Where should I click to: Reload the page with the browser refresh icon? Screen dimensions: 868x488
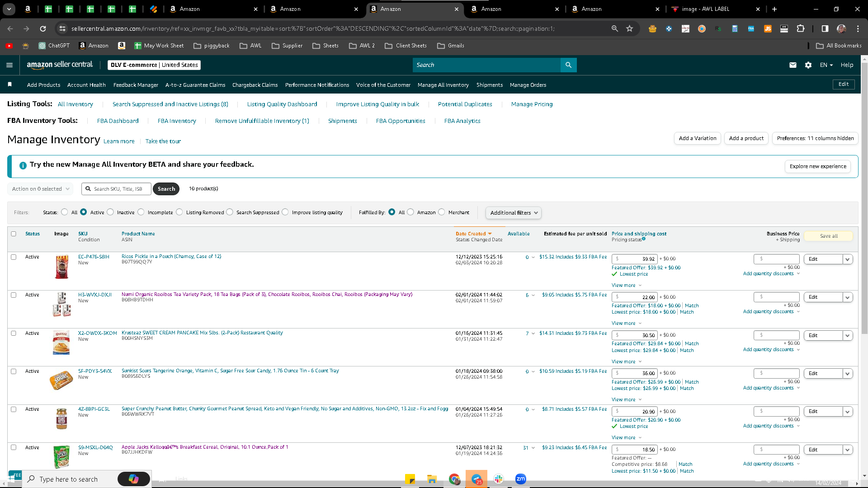click(43, 28)
